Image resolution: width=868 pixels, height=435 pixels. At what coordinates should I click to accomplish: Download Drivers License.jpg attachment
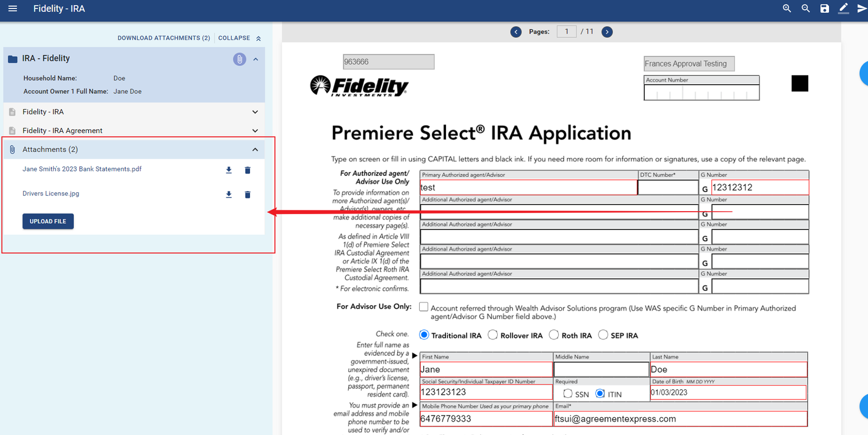[229, 195]
